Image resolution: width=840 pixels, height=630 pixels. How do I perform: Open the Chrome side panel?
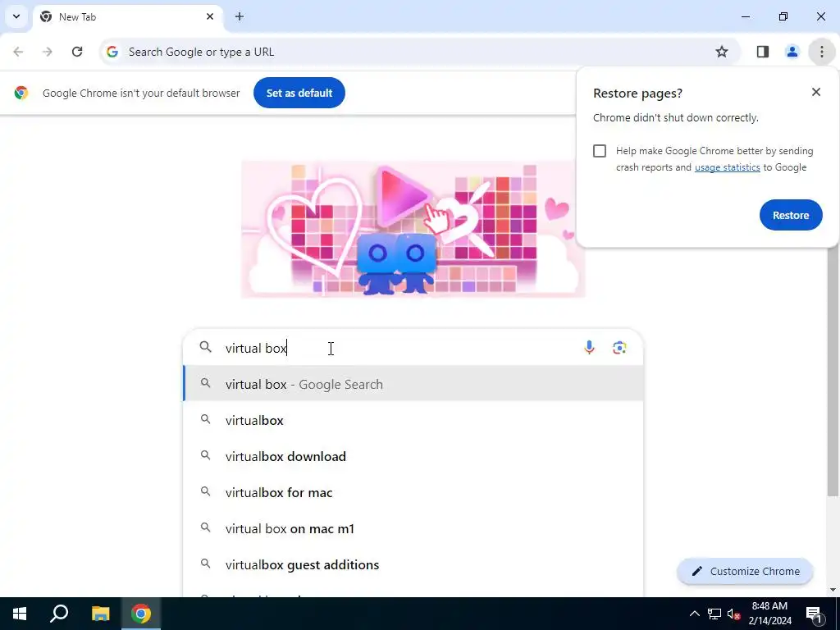click(x=763, y=52)
